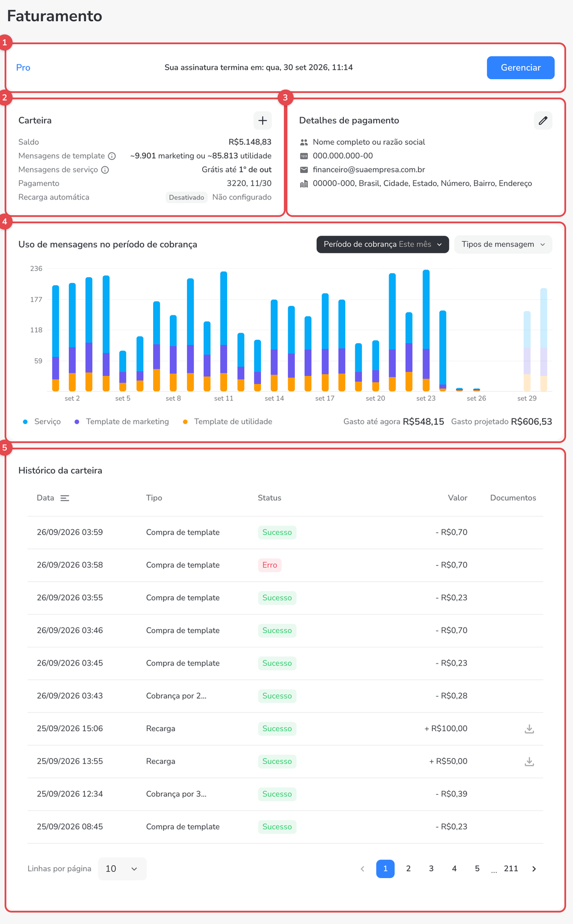
Task: Click the Tipo column header
Action: (154, 498)
